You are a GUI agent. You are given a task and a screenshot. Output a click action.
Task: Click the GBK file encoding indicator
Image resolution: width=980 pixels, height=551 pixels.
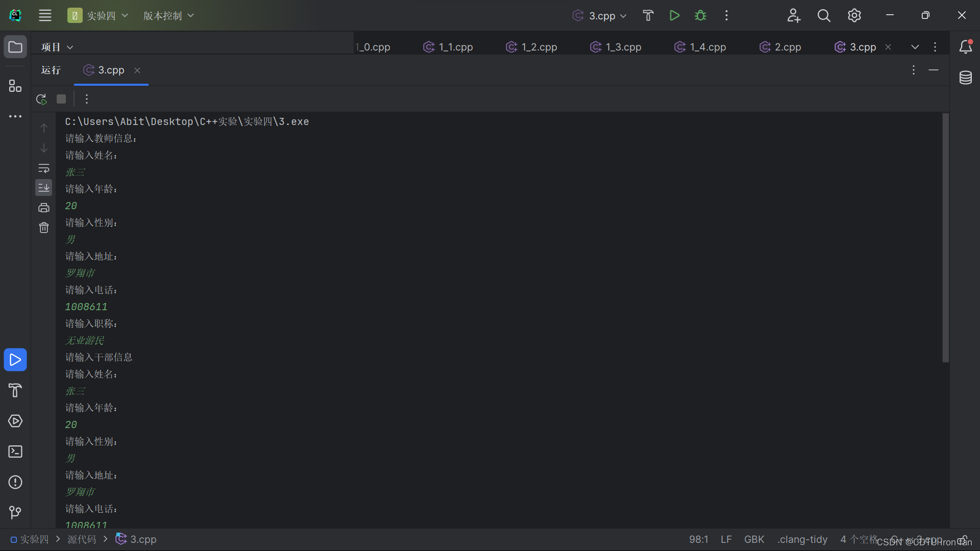coord(754,539)
